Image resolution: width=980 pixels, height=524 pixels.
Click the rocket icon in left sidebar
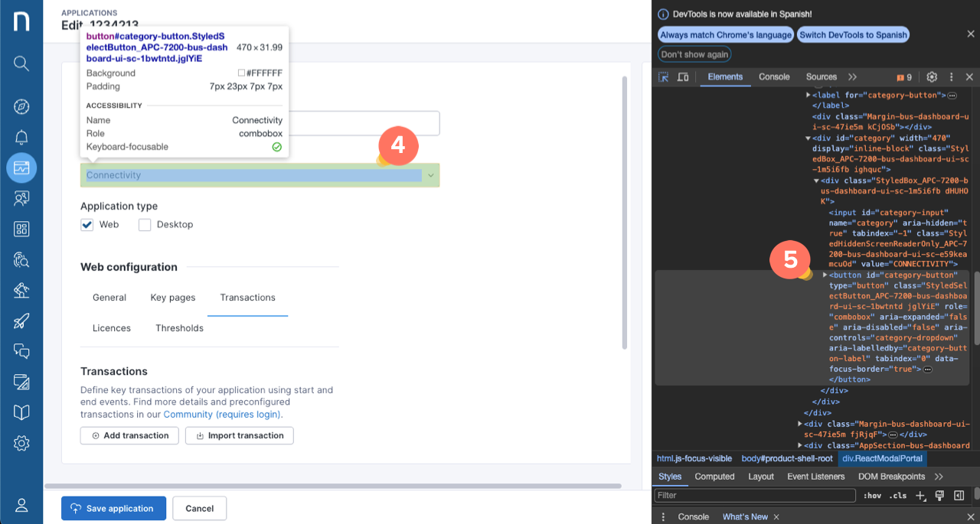click(x=21, y=321)
